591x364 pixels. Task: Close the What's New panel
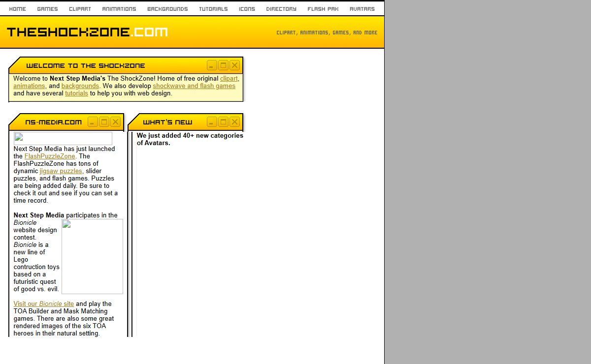pos(234,122)
